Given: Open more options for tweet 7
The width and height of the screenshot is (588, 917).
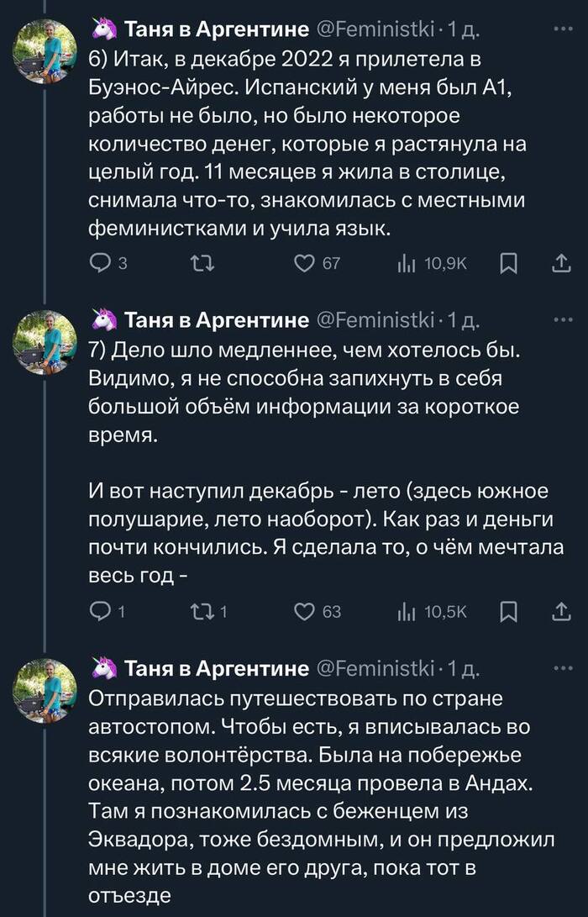Looking at the screenshot, I should click(560, 319).
